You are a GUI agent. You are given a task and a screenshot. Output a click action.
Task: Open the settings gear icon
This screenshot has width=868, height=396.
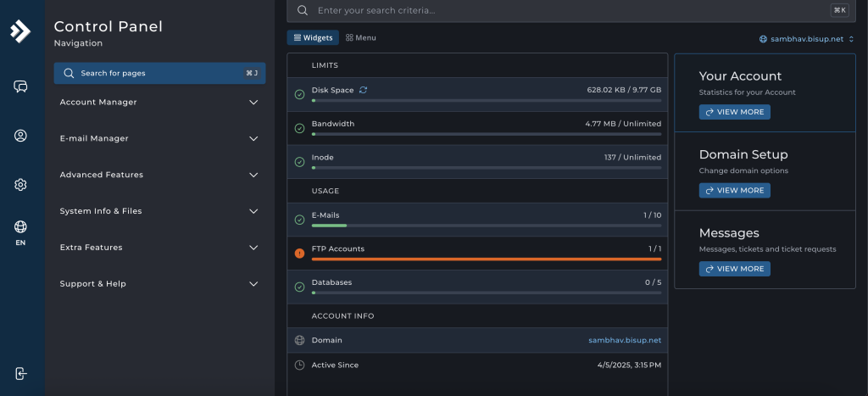pos(21,185)
